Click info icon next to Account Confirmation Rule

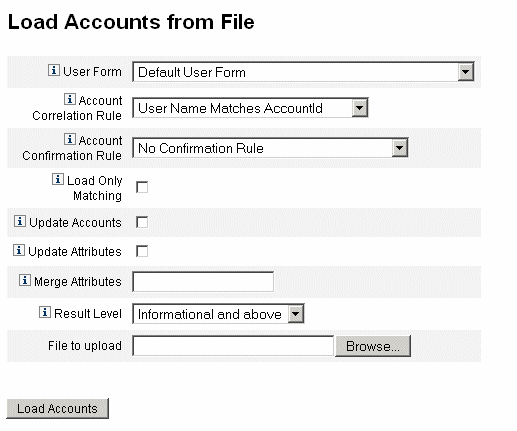click(x=70, y=139)
